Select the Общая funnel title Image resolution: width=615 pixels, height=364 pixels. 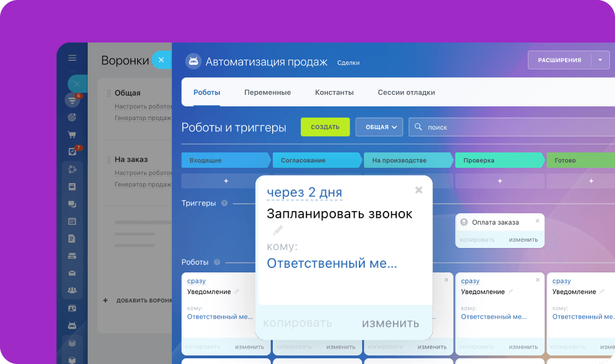point(128,93)
